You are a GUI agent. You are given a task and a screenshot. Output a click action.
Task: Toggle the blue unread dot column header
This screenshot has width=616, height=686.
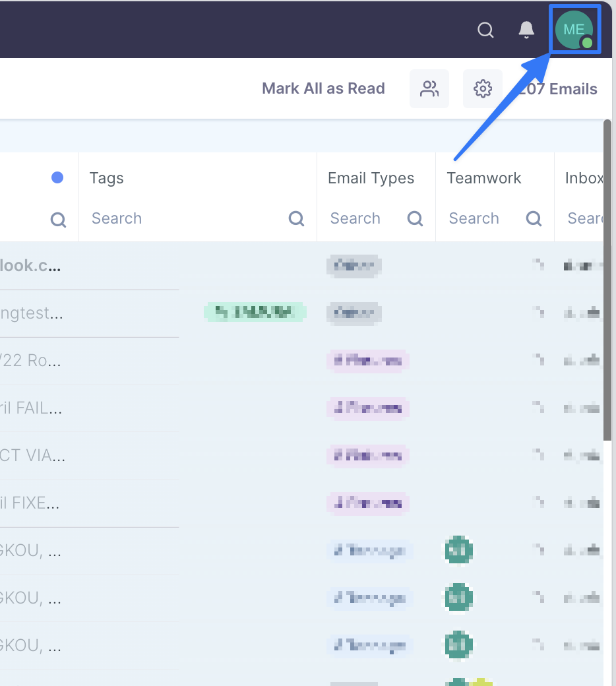57,177
